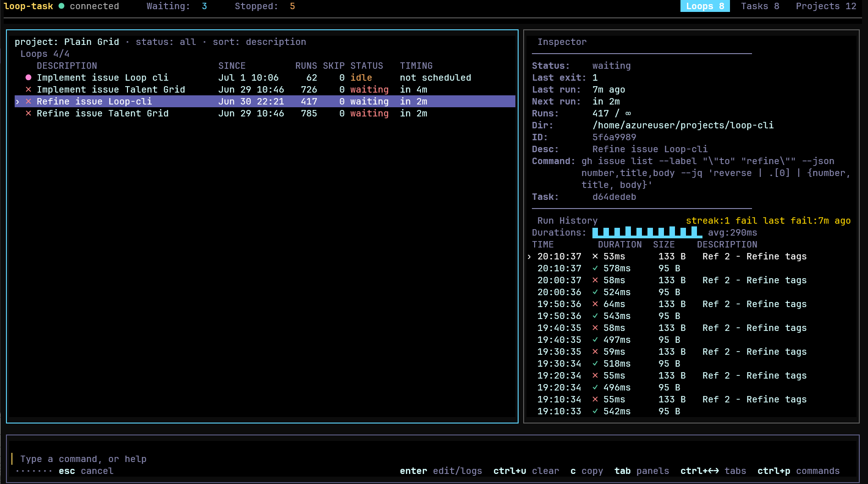Click the fail X icon on the 19:10:34 55ms run
This screenshot has width=868, height=484.
[x=595, y=399]
